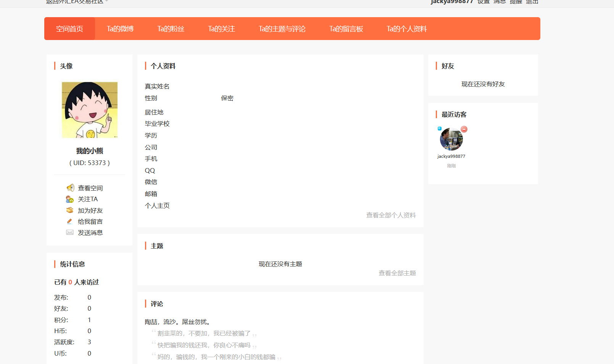Click the 已有 0 人来访过 text
Image resolution: width=614 pixels, height=364 pixels.
coord(76,282)
